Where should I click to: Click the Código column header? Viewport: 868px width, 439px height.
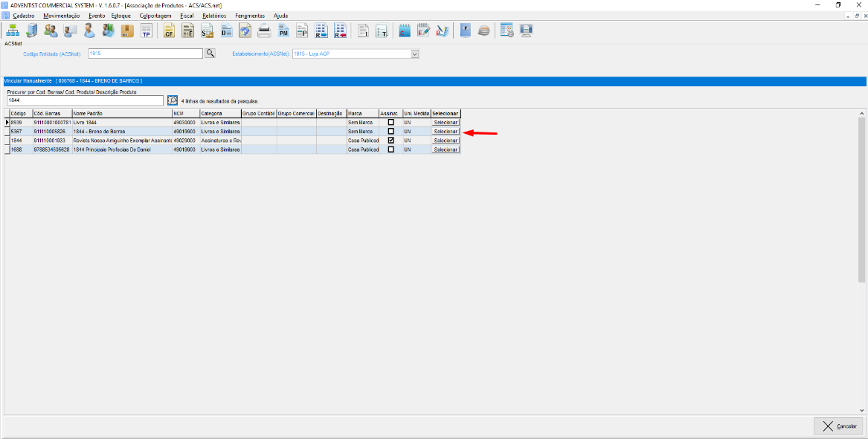tap(21, 113)
